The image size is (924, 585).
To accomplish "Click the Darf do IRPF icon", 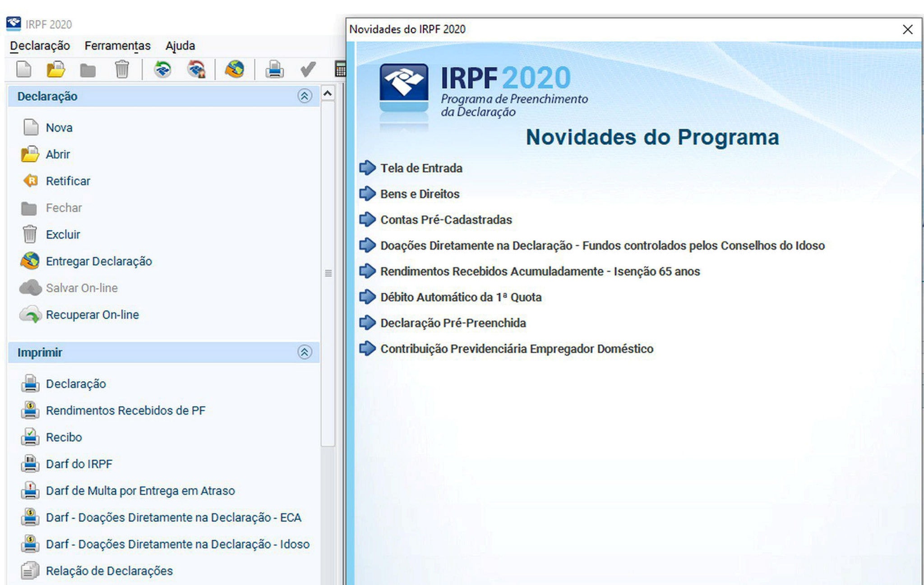I will 30,464.
